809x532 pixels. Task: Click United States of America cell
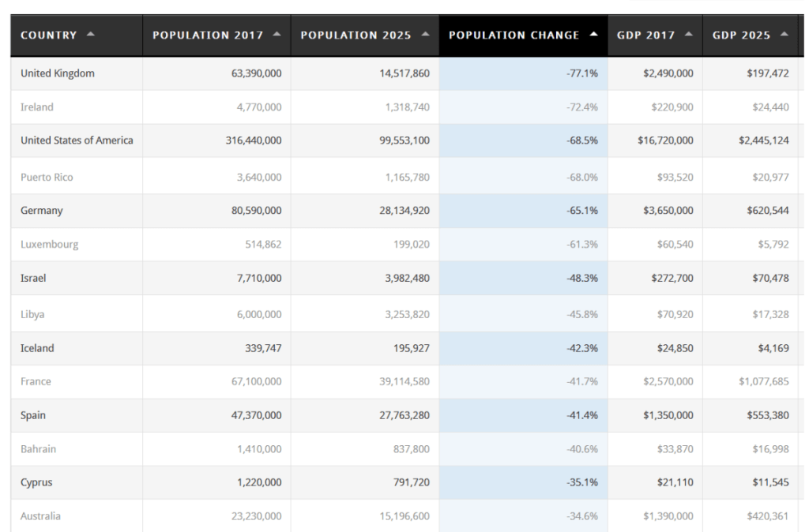coord(77,140)
